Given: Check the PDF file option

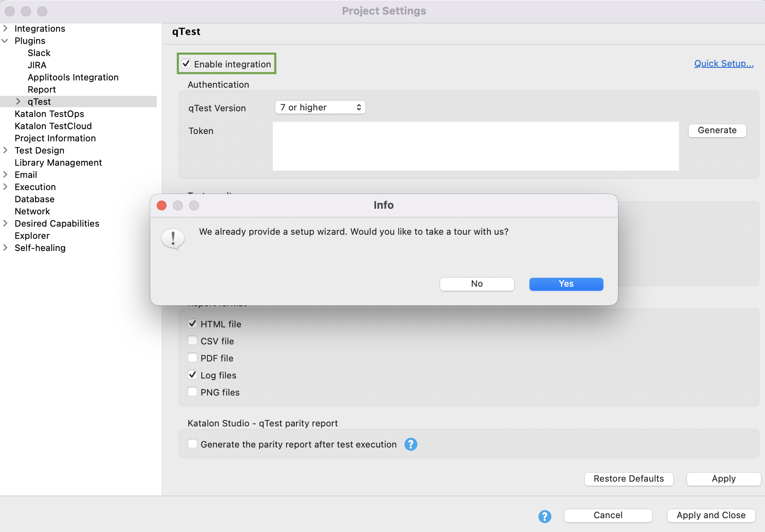Looking at the screenshot, I should 192,357.
